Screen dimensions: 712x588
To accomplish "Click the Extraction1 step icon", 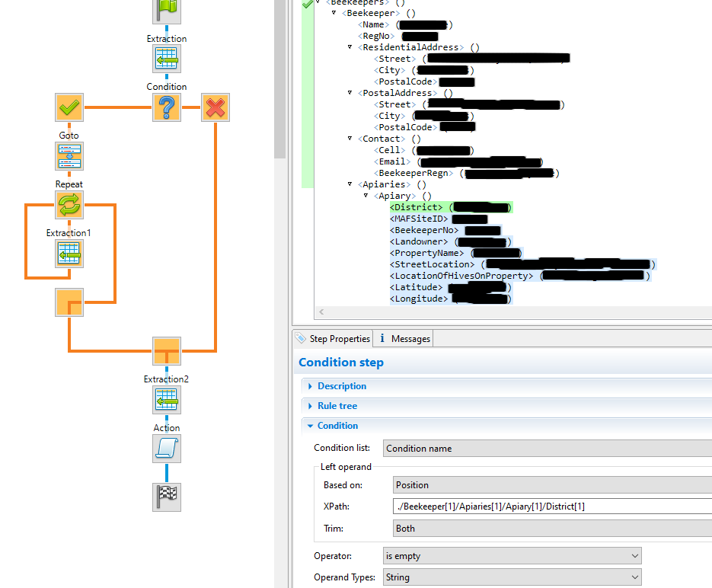I will tap(69, 254).
